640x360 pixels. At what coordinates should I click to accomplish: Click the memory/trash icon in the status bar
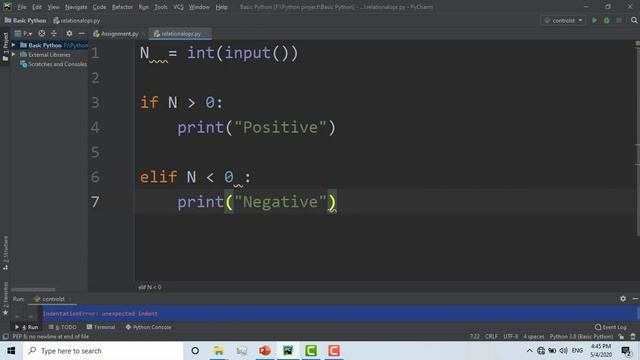click(633, 337)
